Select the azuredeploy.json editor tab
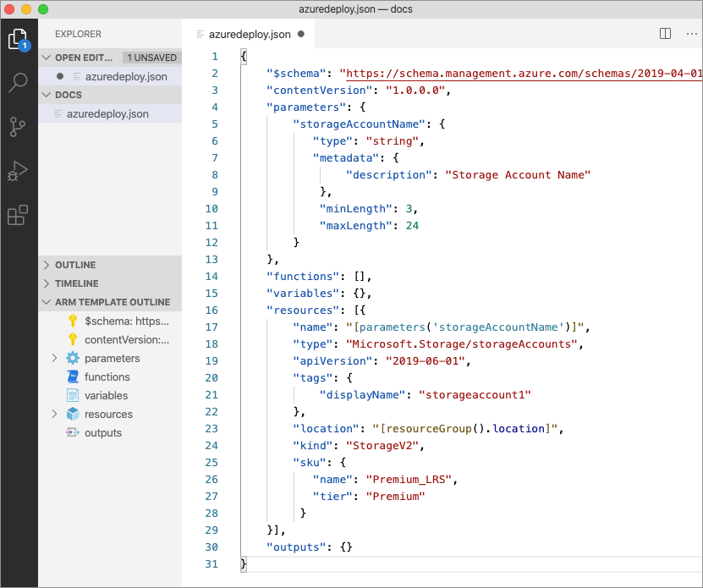The image size is (703, 588). point(250,35)
